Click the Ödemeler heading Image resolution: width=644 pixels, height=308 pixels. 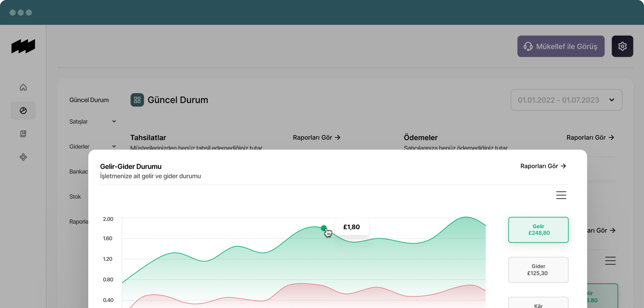pos(421,138)
